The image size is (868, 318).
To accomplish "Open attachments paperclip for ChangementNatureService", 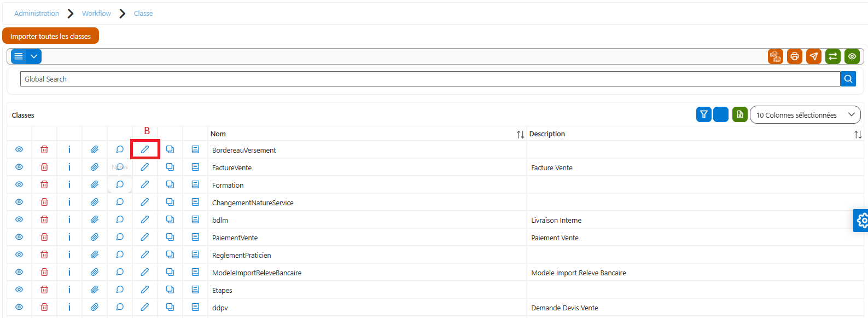I will tap(95, 202).
